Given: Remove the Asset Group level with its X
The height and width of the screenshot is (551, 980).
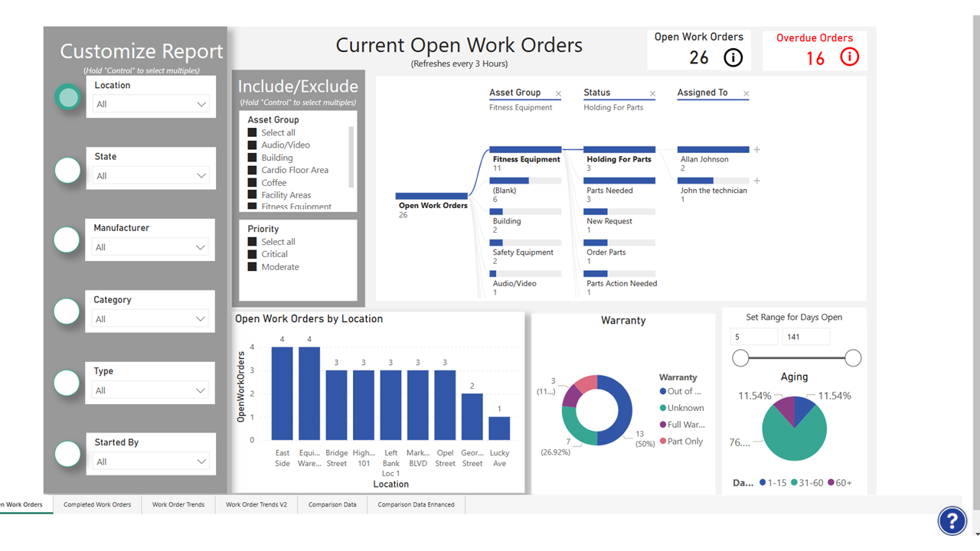Looking at the screenshot, I should (x=558, y=94).
